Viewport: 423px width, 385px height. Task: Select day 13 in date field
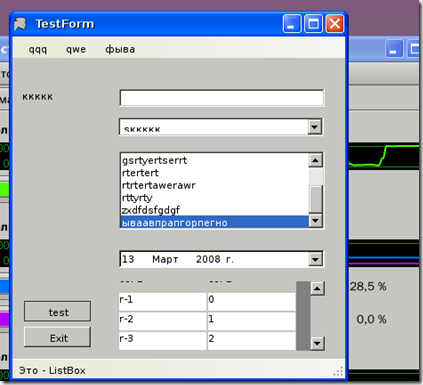(128, 259)
